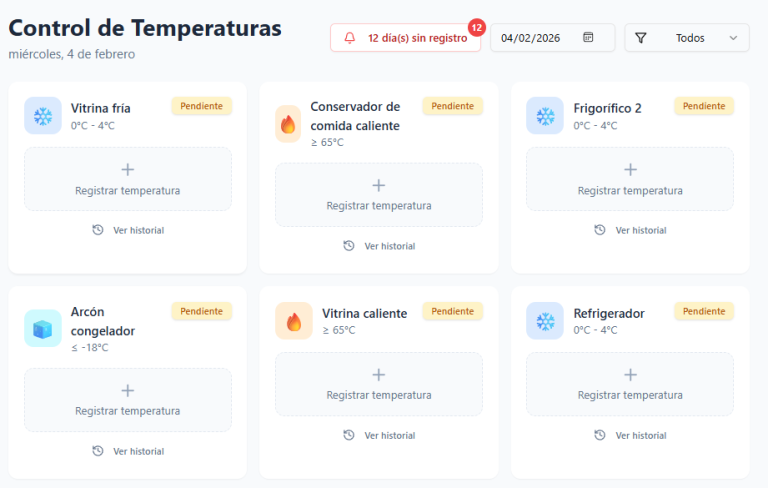The height and width of the screenshot is (488, 768).
Task: Click the snowflake icon of Frigorífico 2
Action: click(x=545, y=116)
